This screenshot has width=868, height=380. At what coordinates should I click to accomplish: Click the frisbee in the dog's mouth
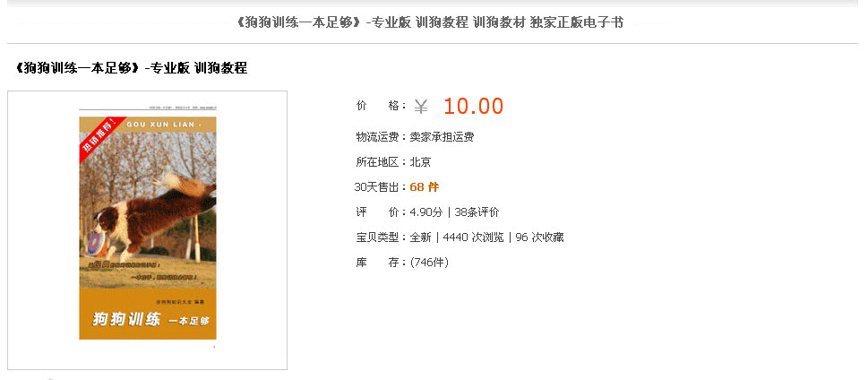(95, 243)
